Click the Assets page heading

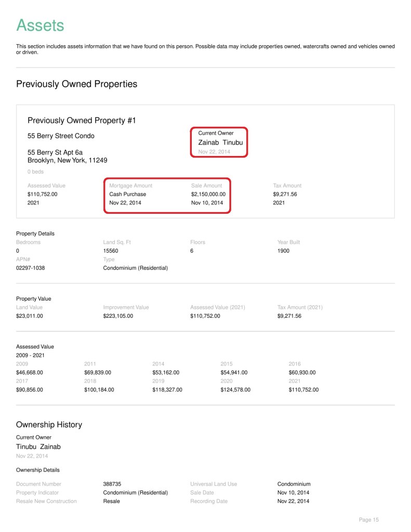pos(40,25)
